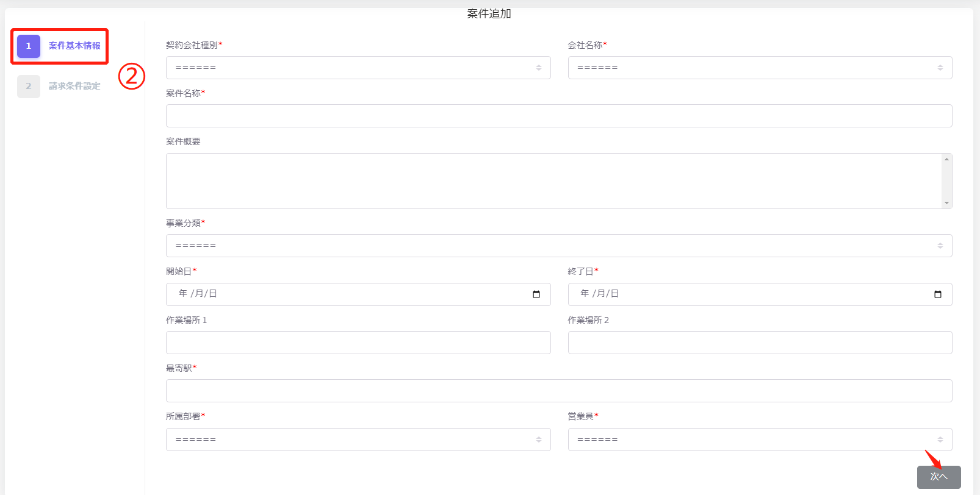Open the 会社名称 dropdown

760,68
